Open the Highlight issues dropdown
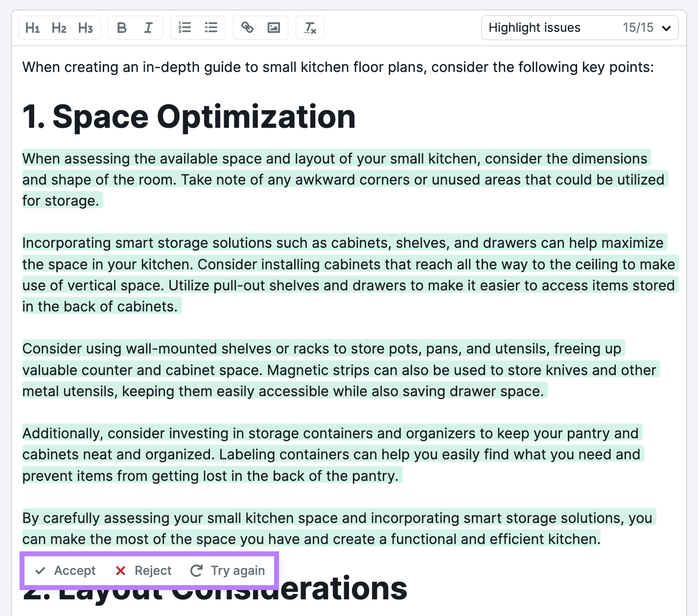Image resolution: width=698 pixels, height=616 pixels. pos(535,28)
